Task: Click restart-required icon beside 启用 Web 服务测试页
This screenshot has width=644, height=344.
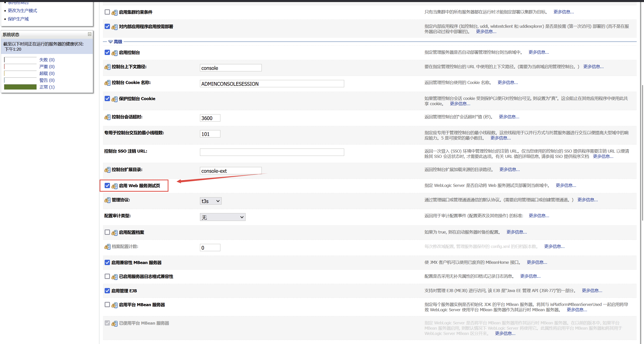Action: [114, 186]
